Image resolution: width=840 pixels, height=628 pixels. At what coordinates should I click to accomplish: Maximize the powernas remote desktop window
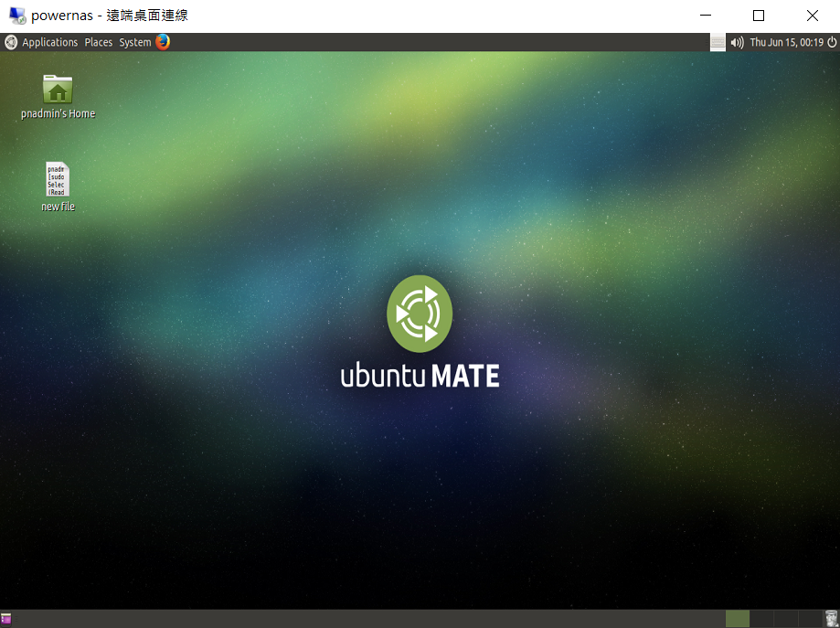759,16
